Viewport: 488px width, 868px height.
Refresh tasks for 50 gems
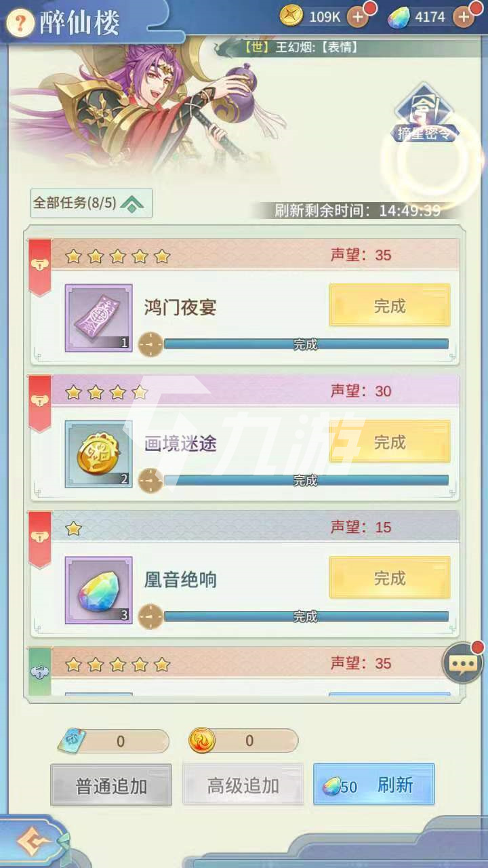(374, 785)
